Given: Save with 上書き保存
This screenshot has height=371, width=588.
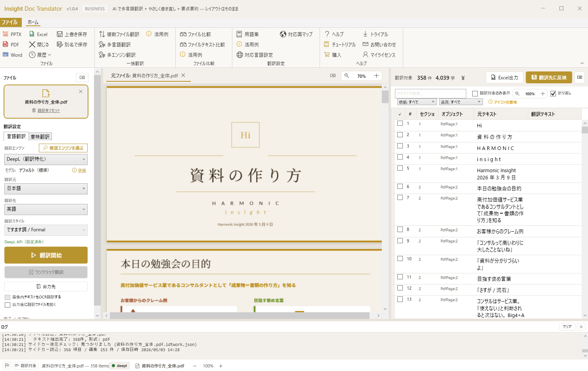Looking at the screenshot, I should point(72,34).
